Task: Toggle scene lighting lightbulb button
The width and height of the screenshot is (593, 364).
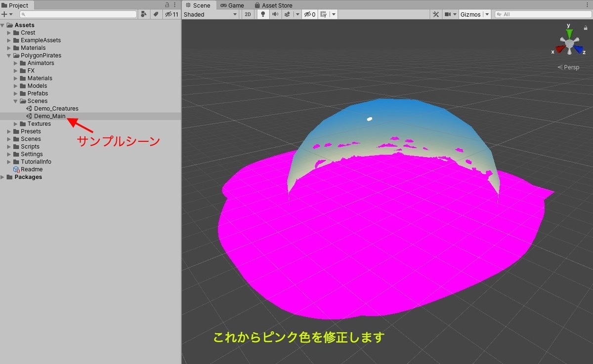Action: pos(263,14)
